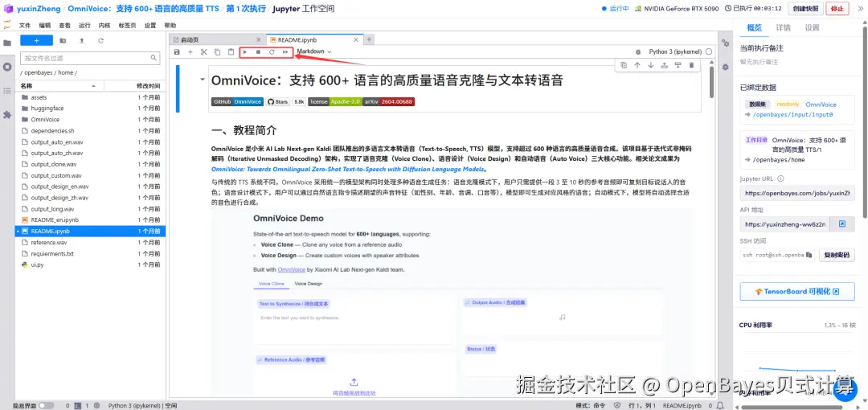Copy the SSH command with copy icon
This screenshot has height=410, width=868.
[809, 255]
